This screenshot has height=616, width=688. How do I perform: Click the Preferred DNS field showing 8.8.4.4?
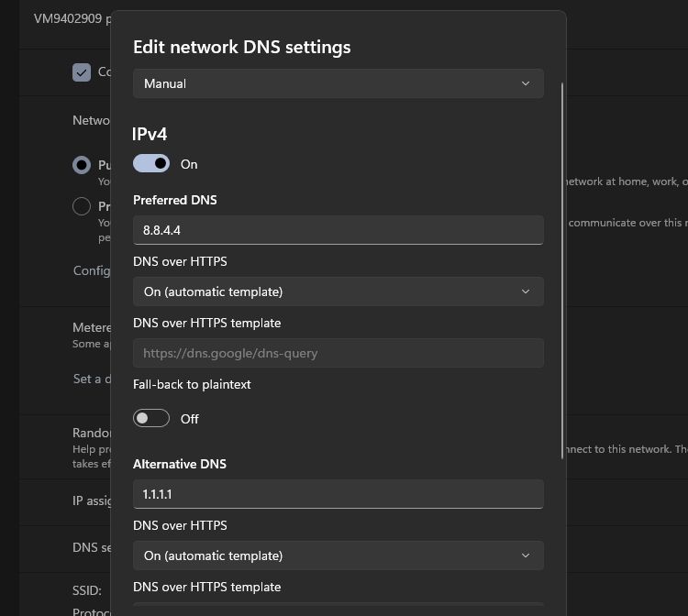(x=337, y=230)
